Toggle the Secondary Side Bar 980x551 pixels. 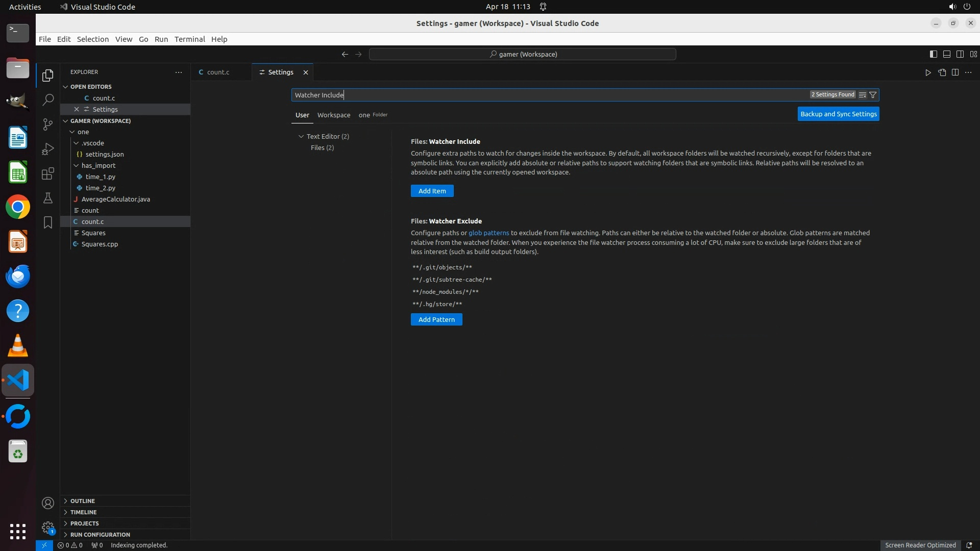(960, 54)
